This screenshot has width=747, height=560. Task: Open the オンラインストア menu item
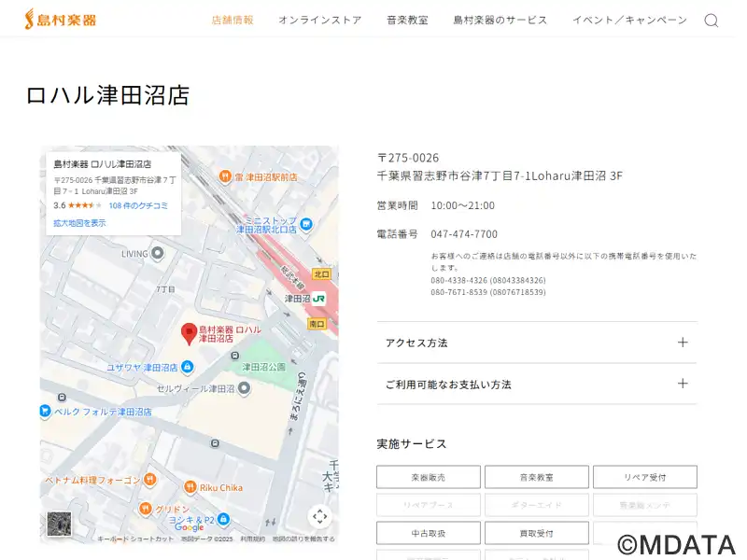point(319,21)
